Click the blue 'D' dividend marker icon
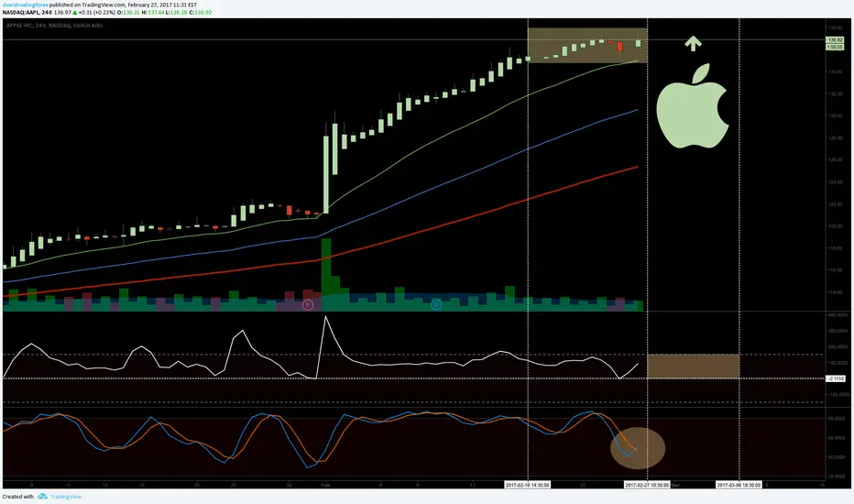 point(436,304)
